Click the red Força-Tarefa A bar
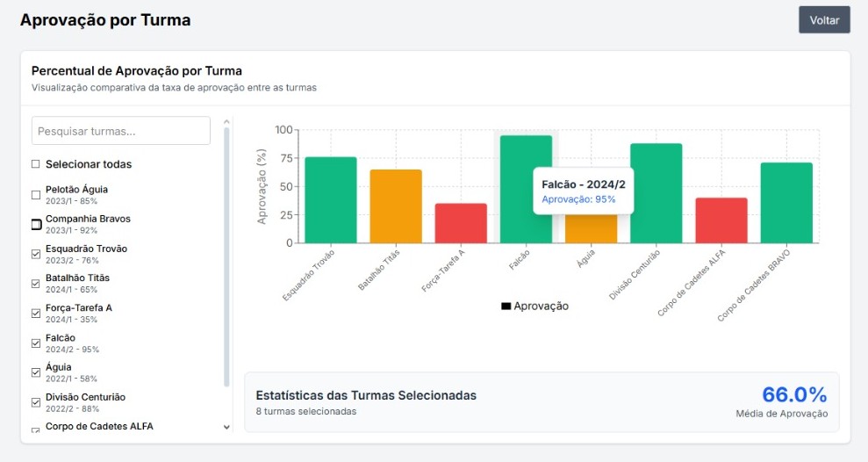The height and width of the screenshot is (462, 868). 461,223
